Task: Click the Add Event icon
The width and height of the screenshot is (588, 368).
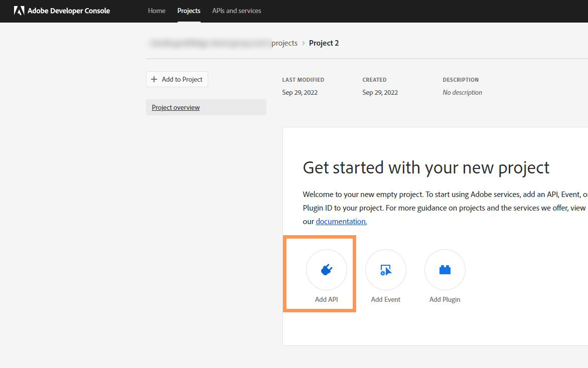Action: click(386, 270)
